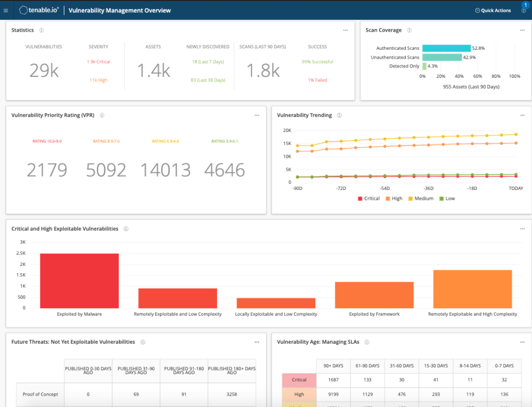Expand the Vulnerability Priority Rating options menu

(x=257, y=115)
